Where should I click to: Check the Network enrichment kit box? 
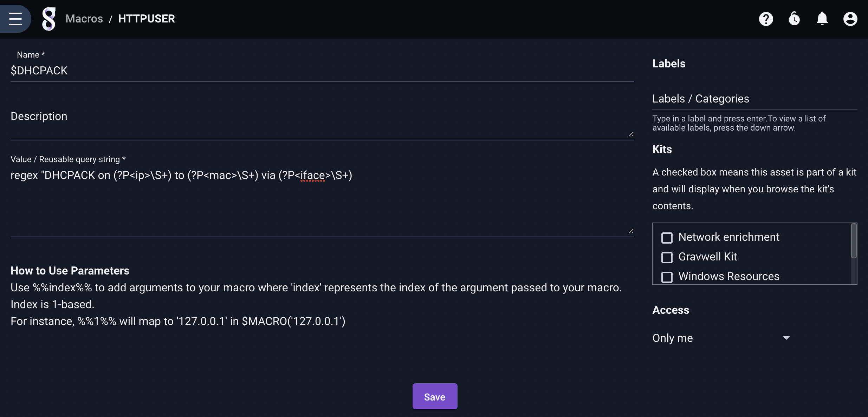pyautogui.click(x=667, y=238)
